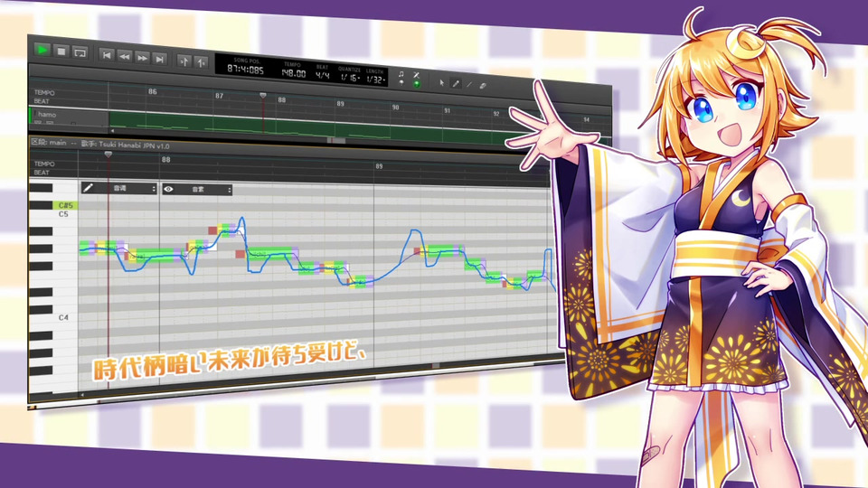
Task: Click the piano-roll bottom scroll-left arrow
Action: (x=82, y=395)
